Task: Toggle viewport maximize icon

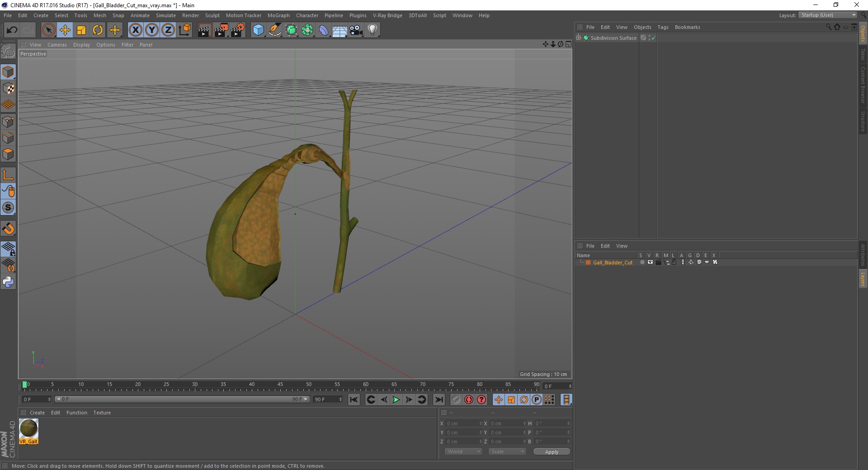Action: pyautogui.click(x=568, y=44)
